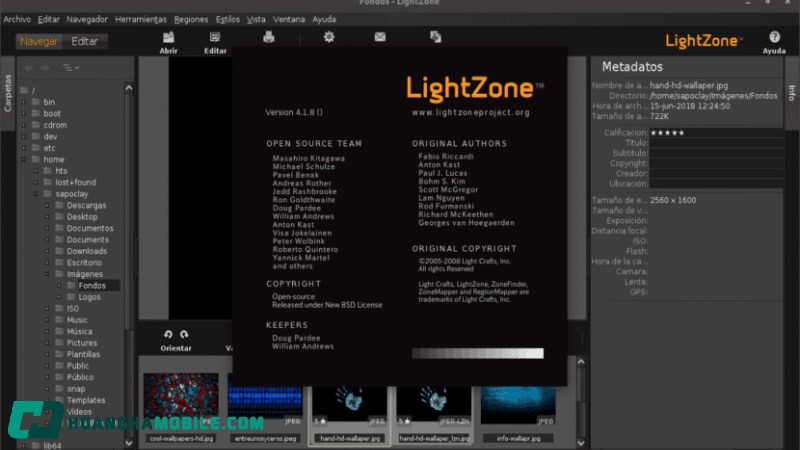Open the Carpetas side tab
Screen dimensions: 800x450
click(x=6, y=92)
